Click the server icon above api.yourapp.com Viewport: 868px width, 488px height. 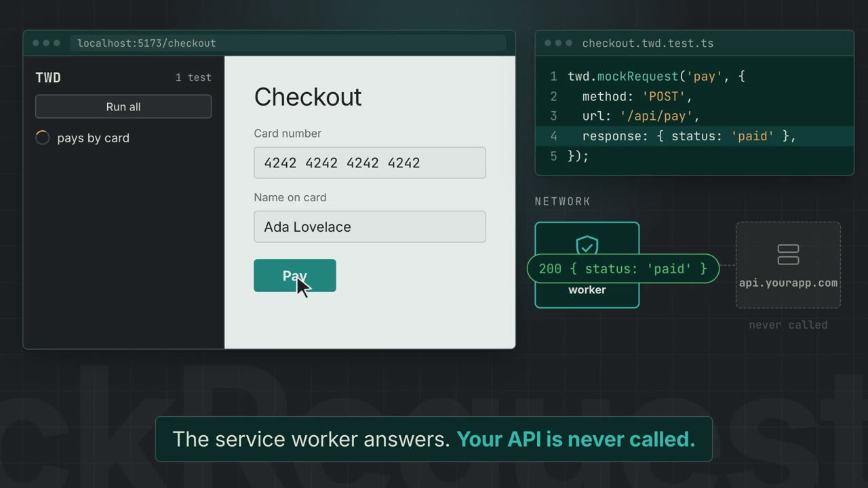click(789, 255)
